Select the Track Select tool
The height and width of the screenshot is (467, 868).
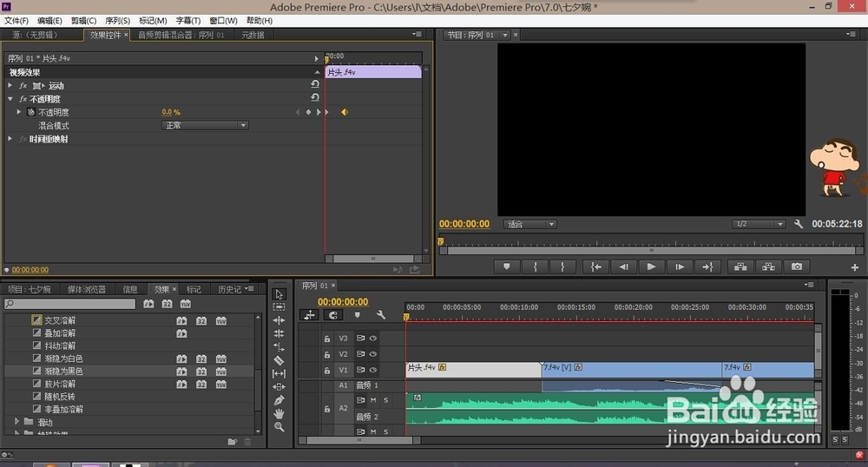pos(279,307)
